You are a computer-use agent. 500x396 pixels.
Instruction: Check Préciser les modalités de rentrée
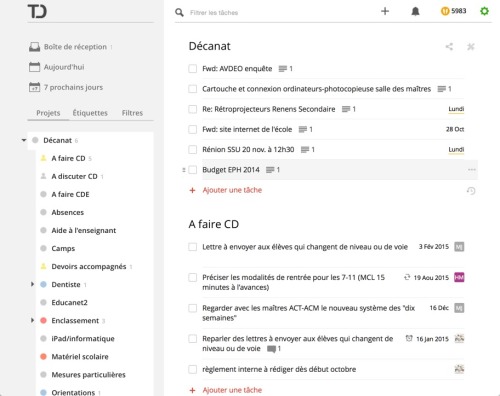193,277
